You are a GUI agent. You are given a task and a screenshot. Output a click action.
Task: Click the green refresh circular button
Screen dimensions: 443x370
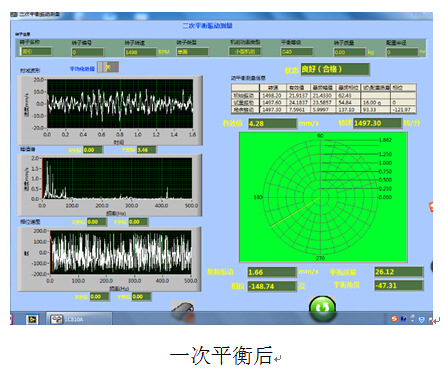tap(322, 308)
